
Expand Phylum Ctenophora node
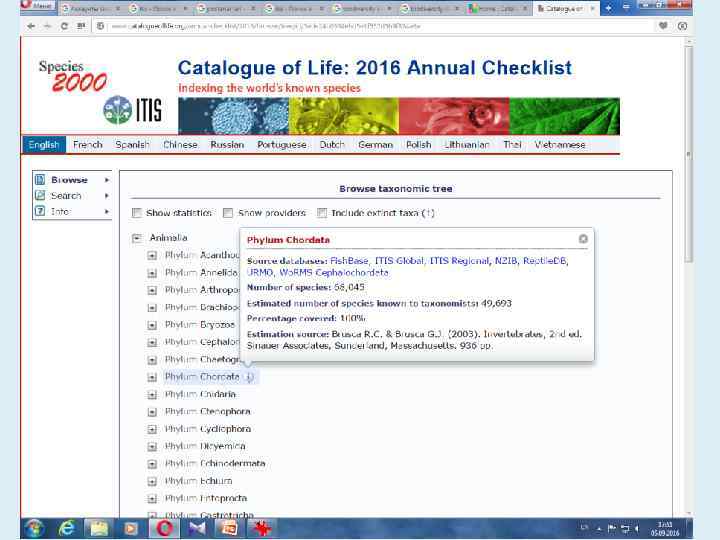coord(152,412)
